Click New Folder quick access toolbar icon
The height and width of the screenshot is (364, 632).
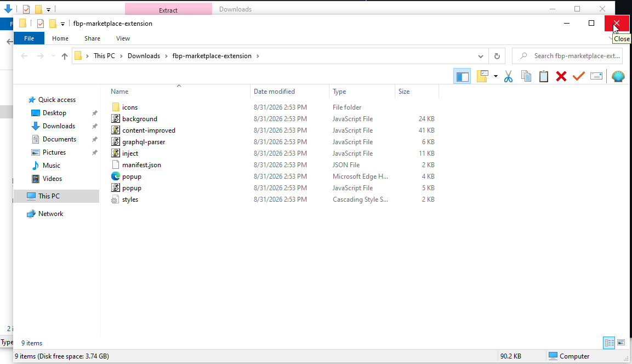click(53, 24)
